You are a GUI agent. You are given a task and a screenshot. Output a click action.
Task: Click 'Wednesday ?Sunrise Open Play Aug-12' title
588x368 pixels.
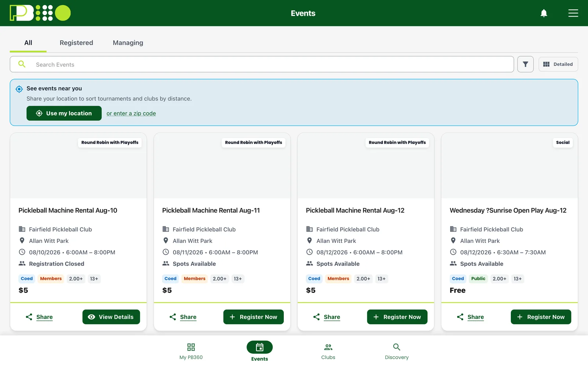tap(508, 210)
